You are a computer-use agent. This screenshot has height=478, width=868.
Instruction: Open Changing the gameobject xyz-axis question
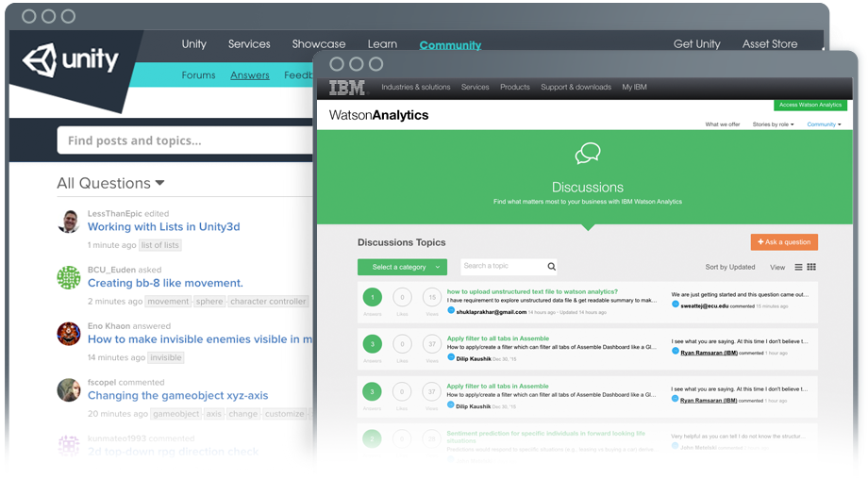point(177,396)
